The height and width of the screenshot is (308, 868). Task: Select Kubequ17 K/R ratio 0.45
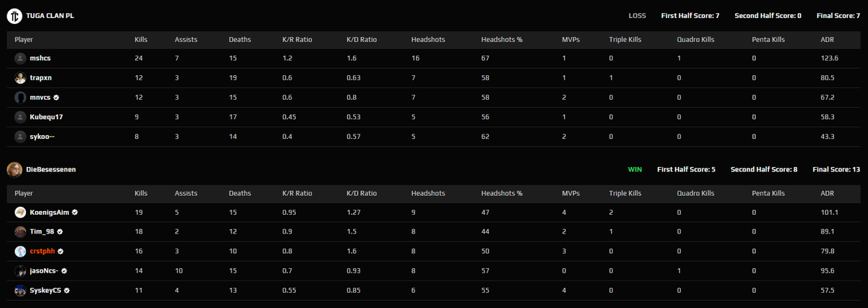click(289, 117)
